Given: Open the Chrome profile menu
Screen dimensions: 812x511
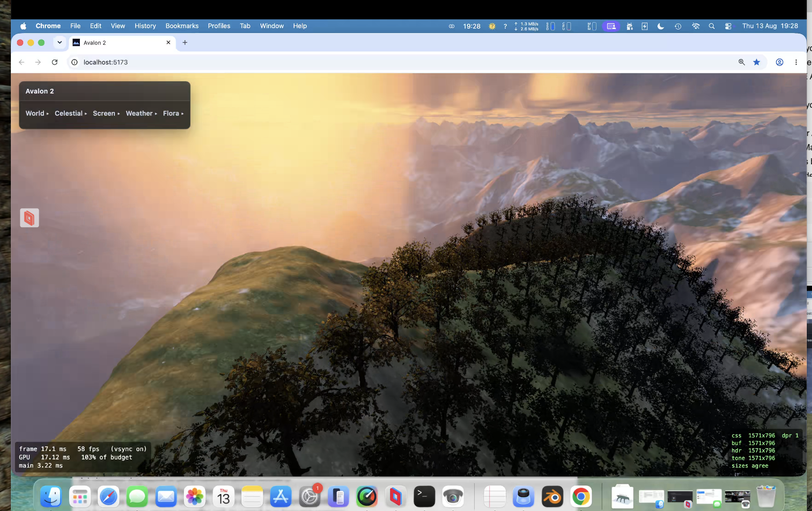Looking at the screenshot, I should point(780,62).
